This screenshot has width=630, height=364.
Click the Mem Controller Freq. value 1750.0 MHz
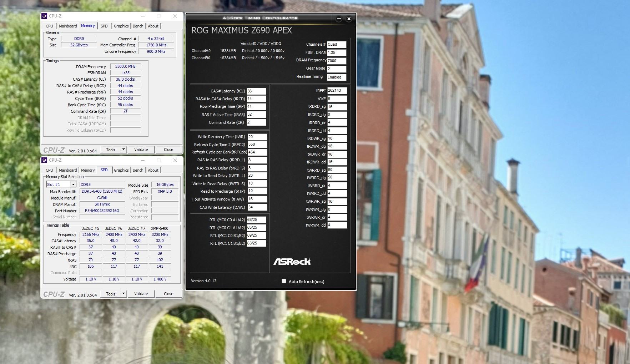point(156,45)
